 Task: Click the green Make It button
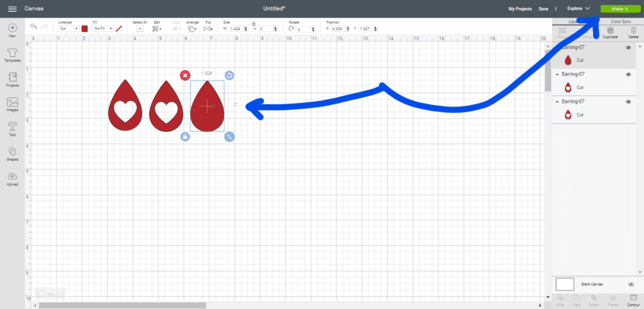pyautogui.click(x=618, y=9)
